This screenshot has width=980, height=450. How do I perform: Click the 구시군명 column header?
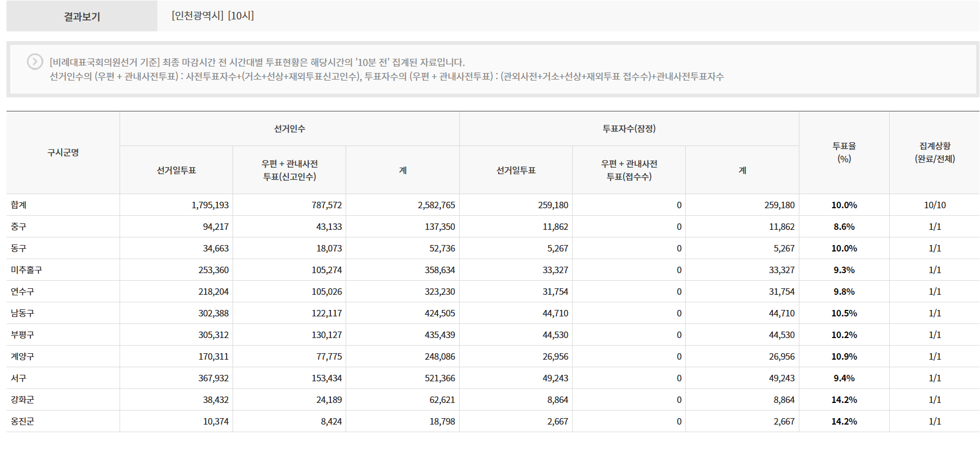click(x=63, y=153)
